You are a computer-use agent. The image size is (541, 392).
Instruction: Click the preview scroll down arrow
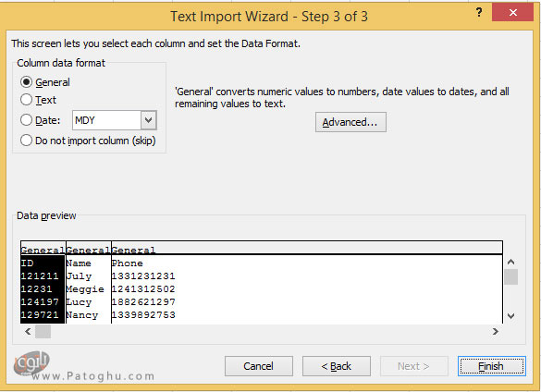pyautogui.click(x=511, y=316)
